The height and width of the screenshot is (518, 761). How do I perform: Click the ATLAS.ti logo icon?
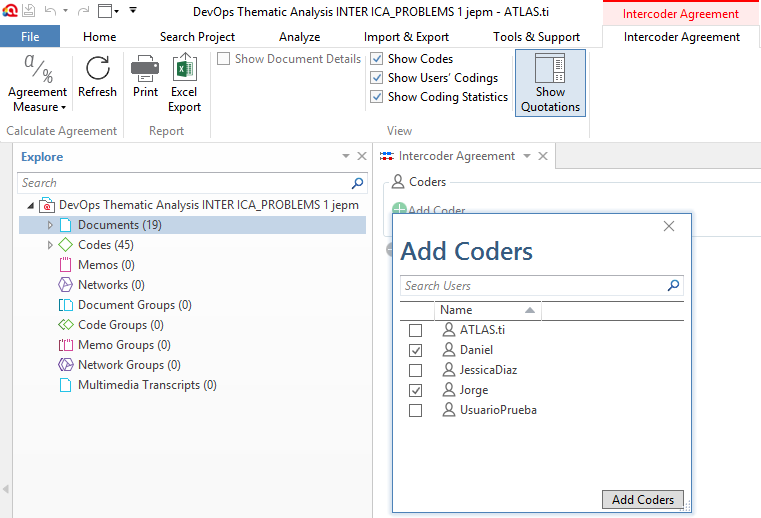pos(10,10)
